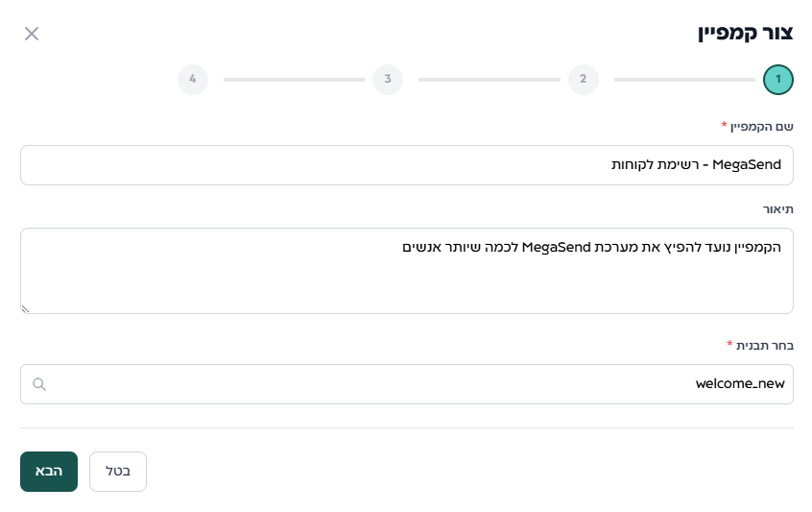Click progress line between steps 2 and 3

(489, 79)
